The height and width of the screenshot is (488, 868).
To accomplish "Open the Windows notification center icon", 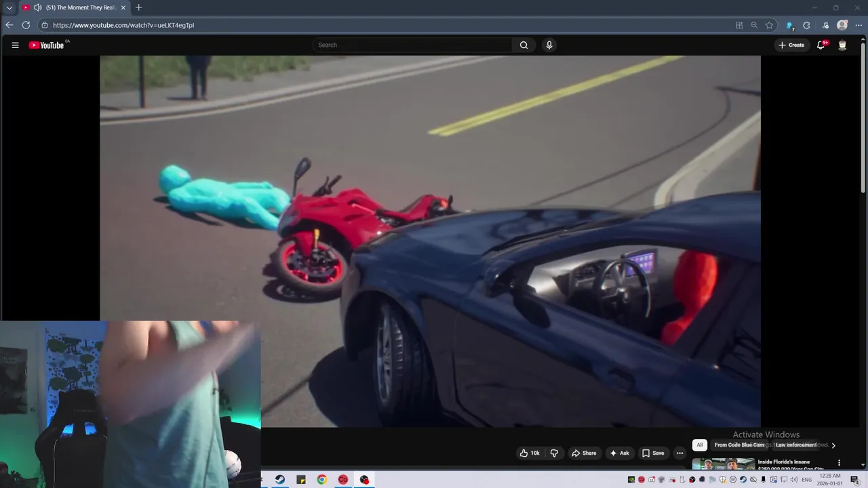I will point(854,480).
